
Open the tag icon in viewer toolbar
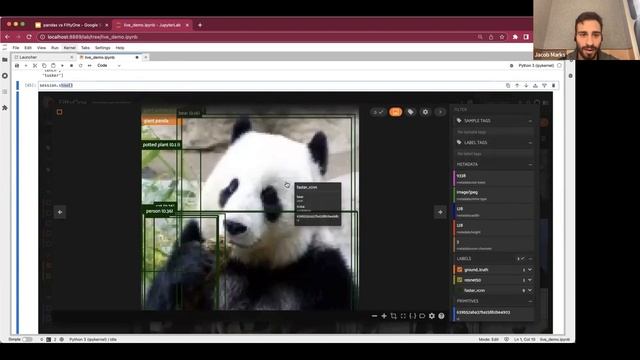[411, 112]
